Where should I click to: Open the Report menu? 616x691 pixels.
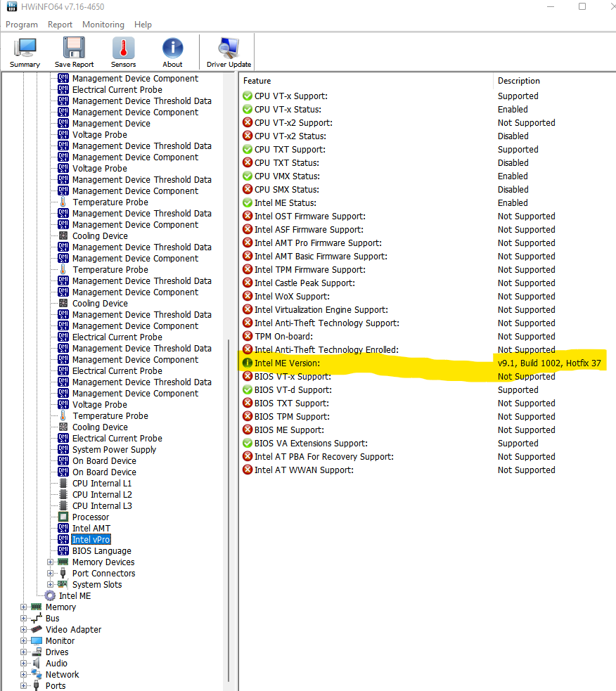[x=60, y=25]
